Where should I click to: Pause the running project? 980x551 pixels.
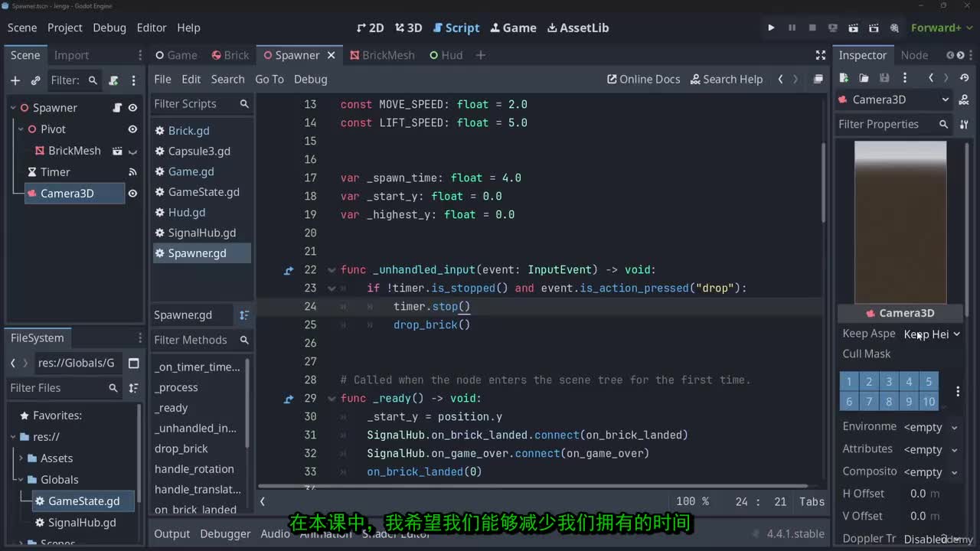(x=792, y=28)
